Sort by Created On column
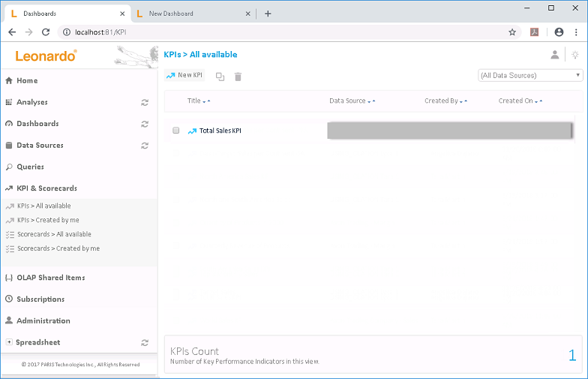 coord(516,101)
